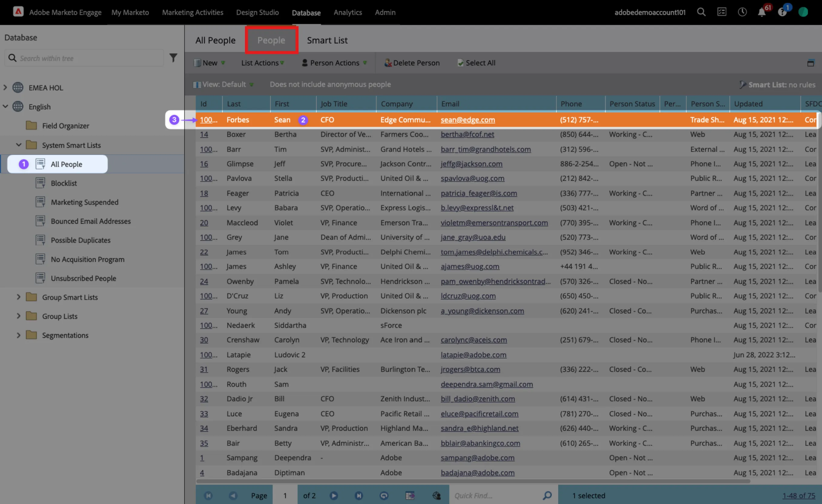Collapse the English workspace
Screen dimensions: 822x504
tap(5, 107)
